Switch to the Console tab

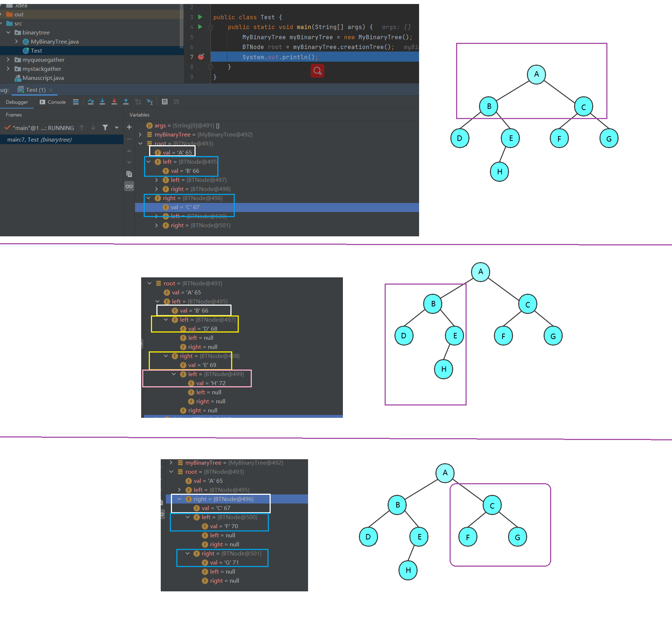pyautogui.click(x=53, y=102)
